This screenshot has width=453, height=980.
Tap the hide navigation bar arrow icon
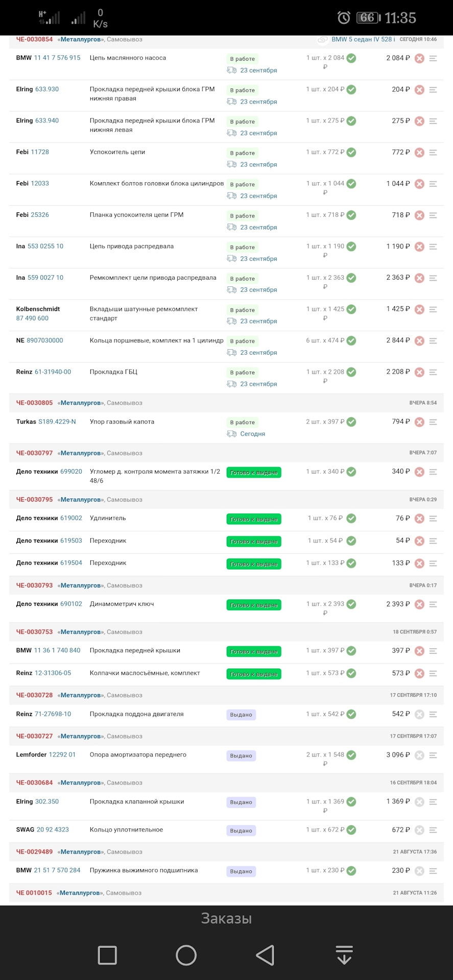click(x=344, y=955)
